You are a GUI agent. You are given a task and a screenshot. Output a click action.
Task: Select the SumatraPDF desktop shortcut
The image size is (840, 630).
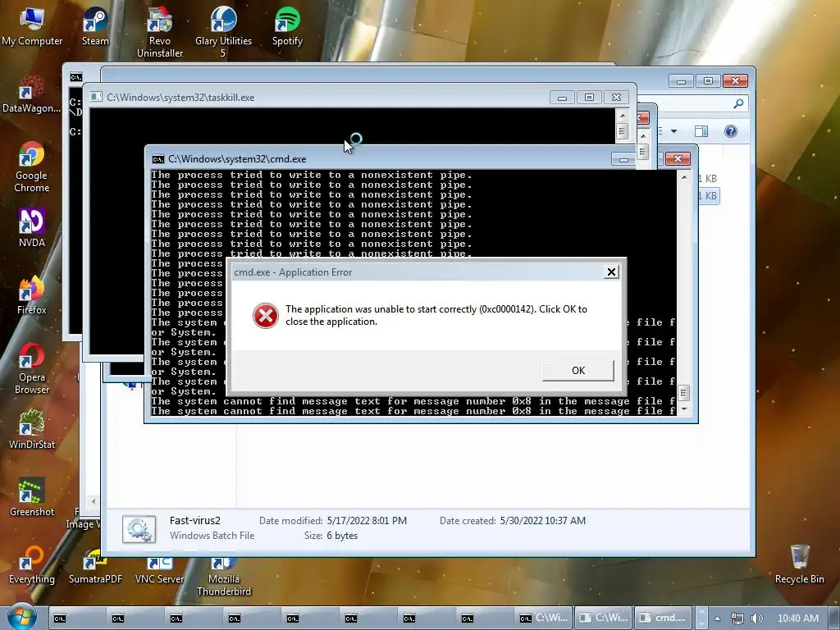pyautogui.click(x=95, y=568)
